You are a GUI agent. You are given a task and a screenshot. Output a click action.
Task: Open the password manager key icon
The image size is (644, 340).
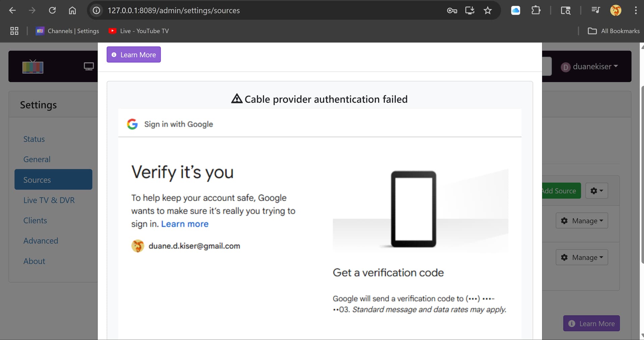(x=452, y=10)
